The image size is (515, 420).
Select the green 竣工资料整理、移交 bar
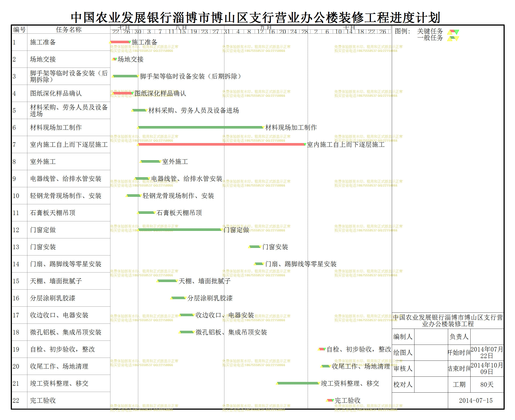pyautogui.click(x=298, y=383)
